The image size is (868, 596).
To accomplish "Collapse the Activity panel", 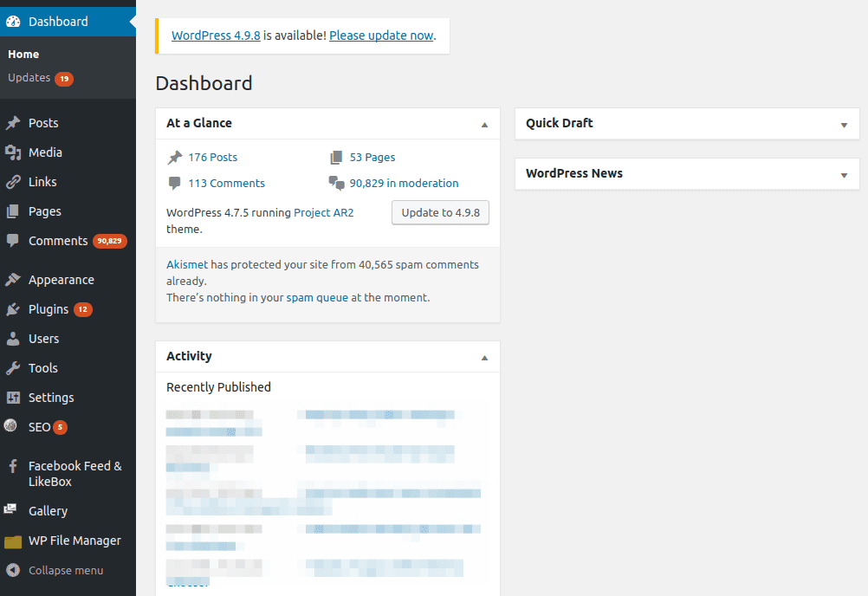I will (484, 358).
